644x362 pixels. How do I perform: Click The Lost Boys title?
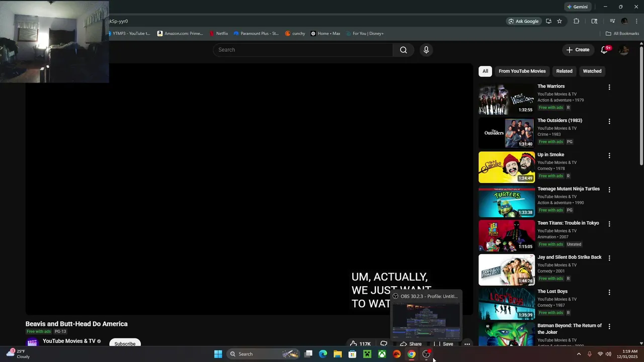pyautogui.click(x=552, y=292)
